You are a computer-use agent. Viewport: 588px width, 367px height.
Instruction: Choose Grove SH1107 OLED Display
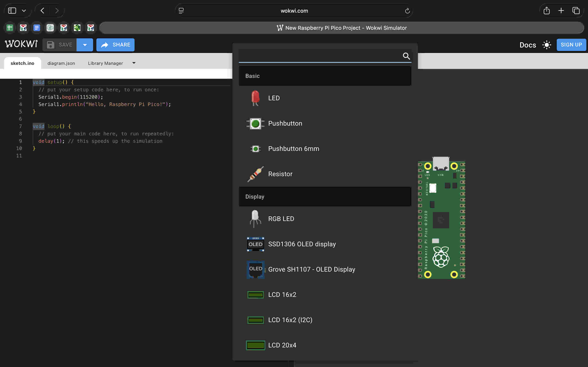311,269
